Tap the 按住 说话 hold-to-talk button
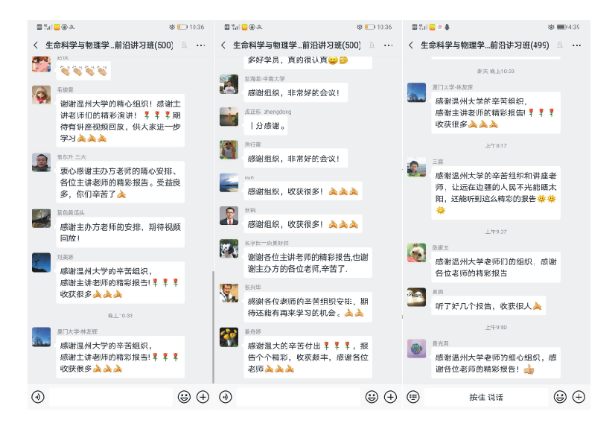This screenshot has height=424, width=612. (x=486, y=397)
